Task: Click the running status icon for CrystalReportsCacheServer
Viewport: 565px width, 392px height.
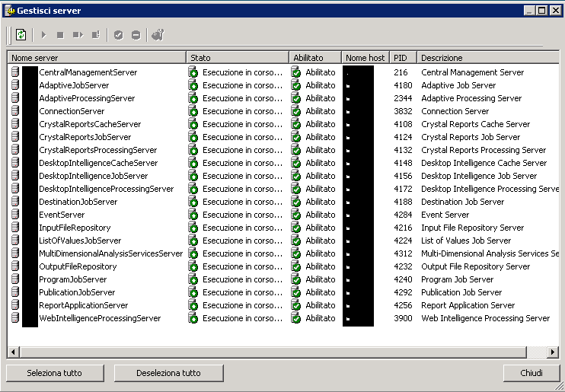Action: point(193,124)
